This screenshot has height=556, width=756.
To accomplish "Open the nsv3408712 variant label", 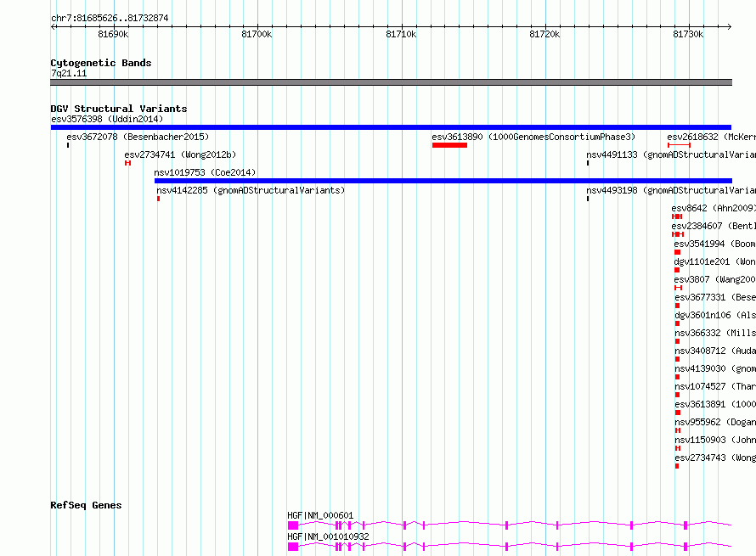I will [715, 351].
